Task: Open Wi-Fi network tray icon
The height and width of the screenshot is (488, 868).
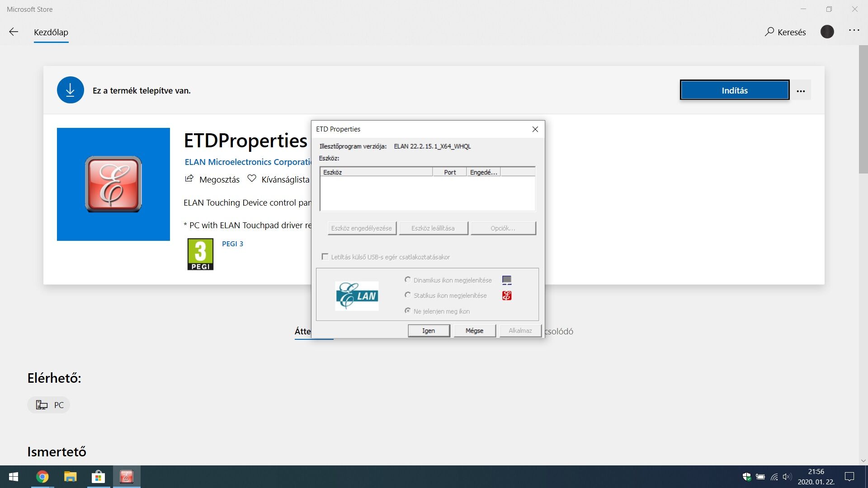Action: (774, 477)
